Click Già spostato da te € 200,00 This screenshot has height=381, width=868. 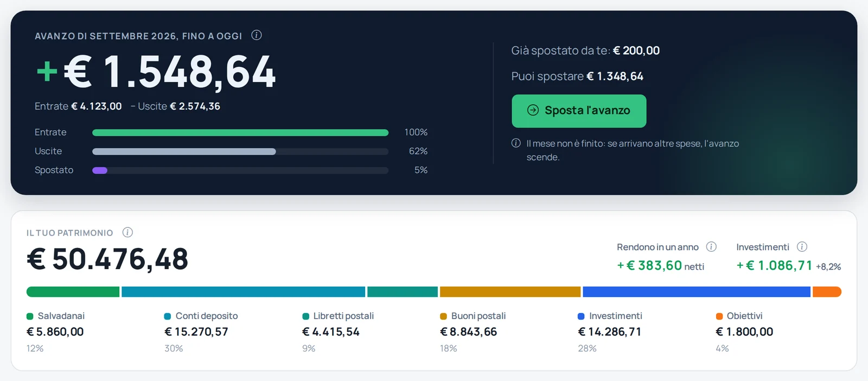585,50
